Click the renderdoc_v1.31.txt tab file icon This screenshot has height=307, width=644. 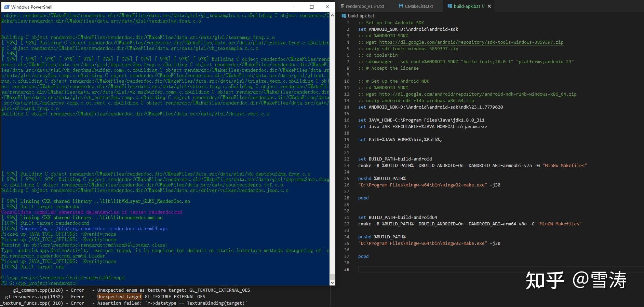pyautogui.click(x=342, y=6)
